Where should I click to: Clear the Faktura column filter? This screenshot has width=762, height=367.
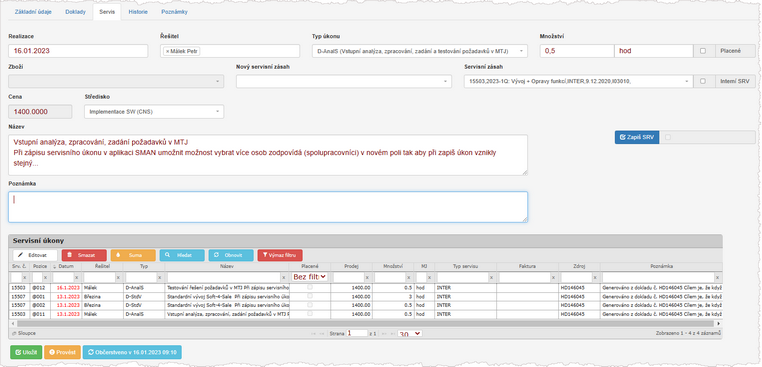coord(553,277)
